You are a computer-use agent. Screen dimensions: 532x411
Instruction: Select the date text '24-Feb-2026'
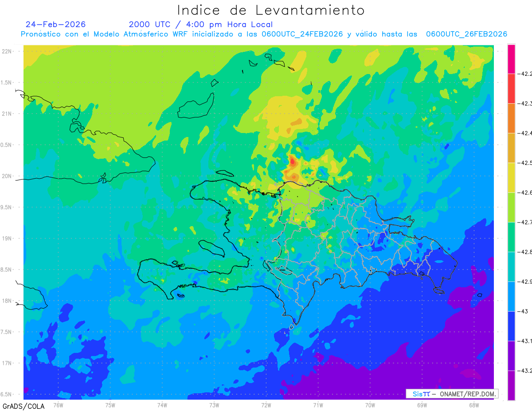point(56,24)
